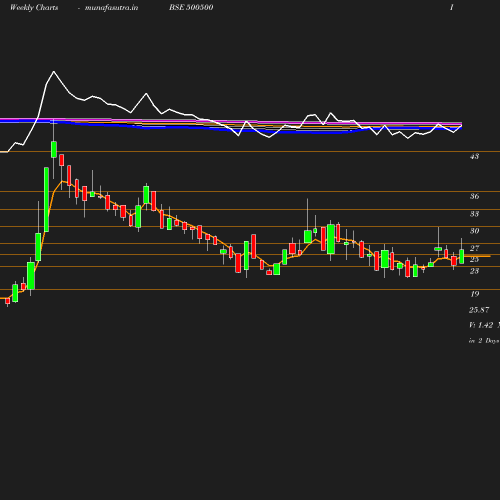Click the price axis label 33

(x=475, y=214)
